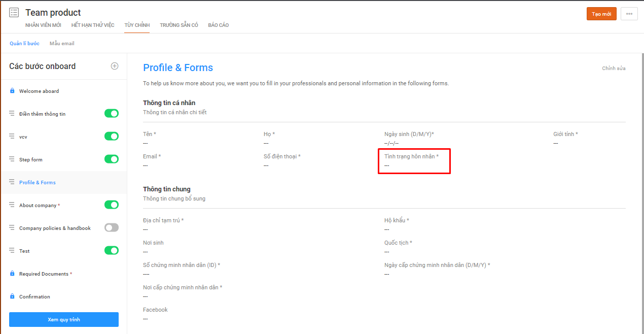
Task: Click drag handle of Company policies & handbook
Action: pyautogui.click(x=12, y=227)
